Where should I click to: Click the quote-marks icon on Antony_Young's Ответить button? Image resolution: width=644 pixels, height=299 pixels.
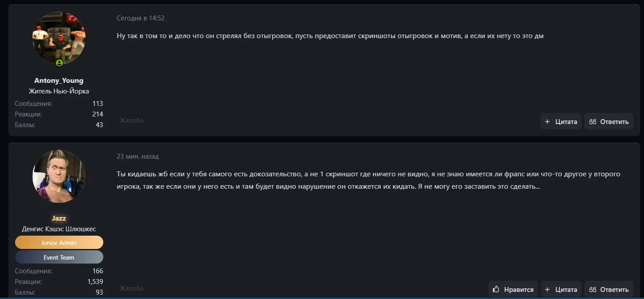(593, 122)
